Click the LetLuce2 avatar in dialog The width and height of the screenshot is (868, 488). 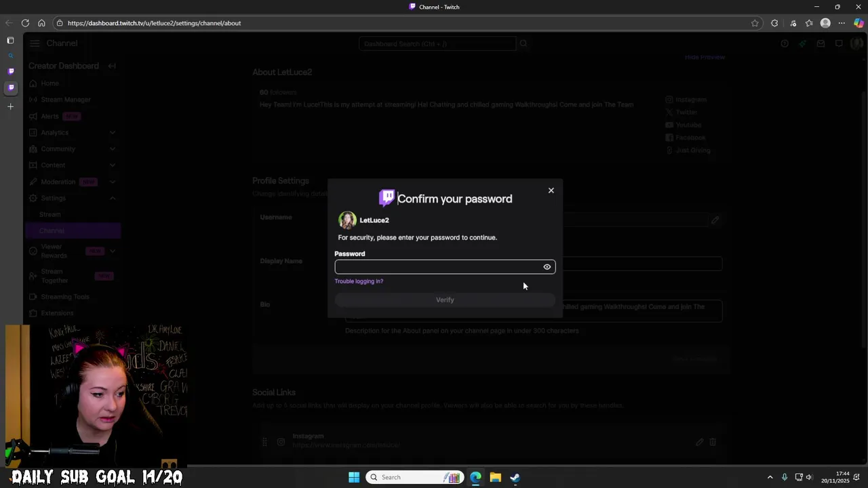click(347, 220)
